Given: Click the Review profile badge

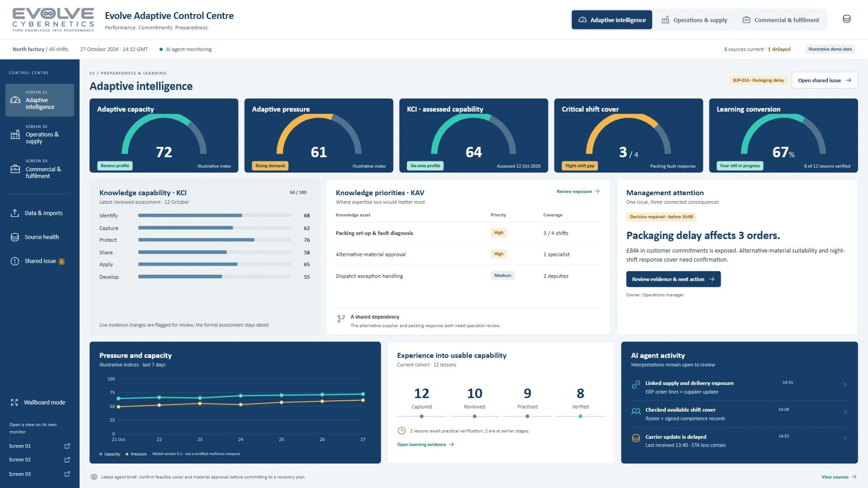Looking at the screenshot, I should 115,166.
